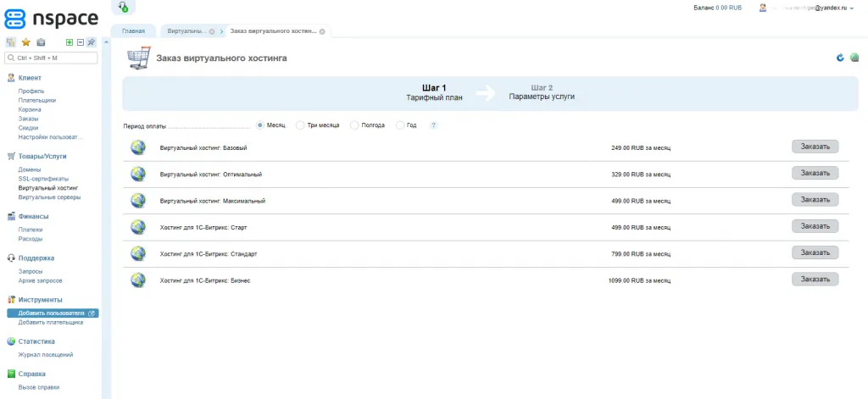868x399 pixels.
Task: Order 1С-Битрикс: Стандарт with Заказать
Action: pos(815,253)
